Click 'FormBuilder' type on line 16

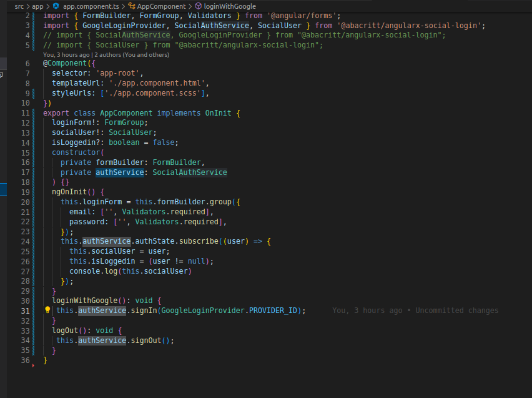(x=177, y=162)
